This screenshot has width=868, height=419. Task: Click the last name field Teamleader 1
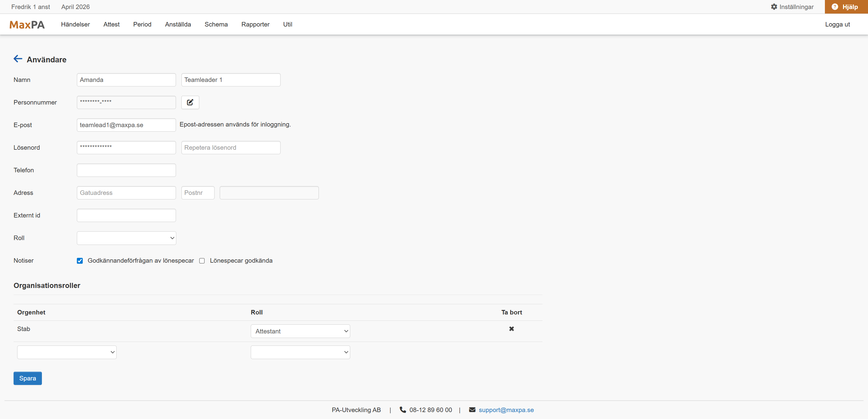coord(231,80)
